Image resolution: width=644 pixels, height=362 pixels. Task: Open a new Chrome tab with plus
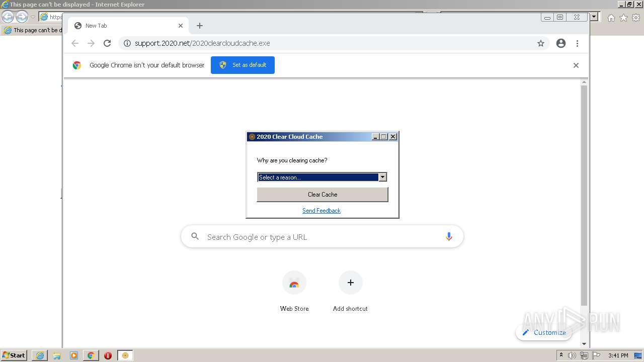(200, 26)
